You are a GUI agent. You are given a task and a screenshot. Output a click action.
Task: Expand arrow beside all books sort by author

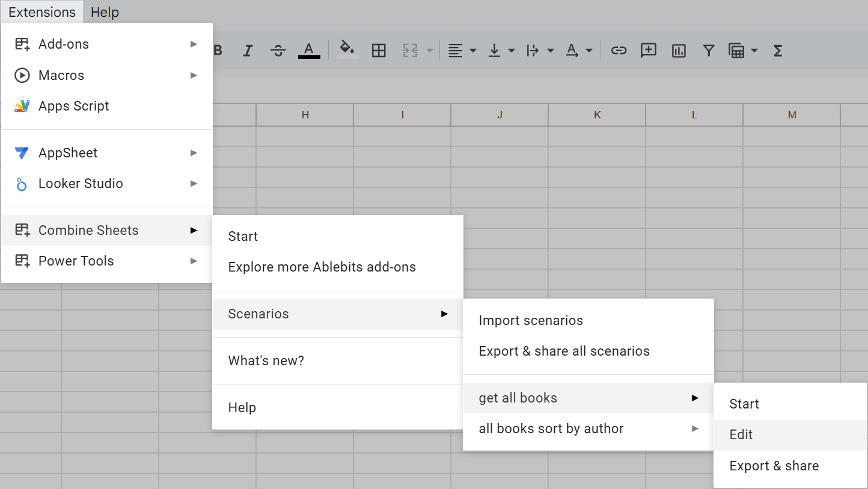695,428
